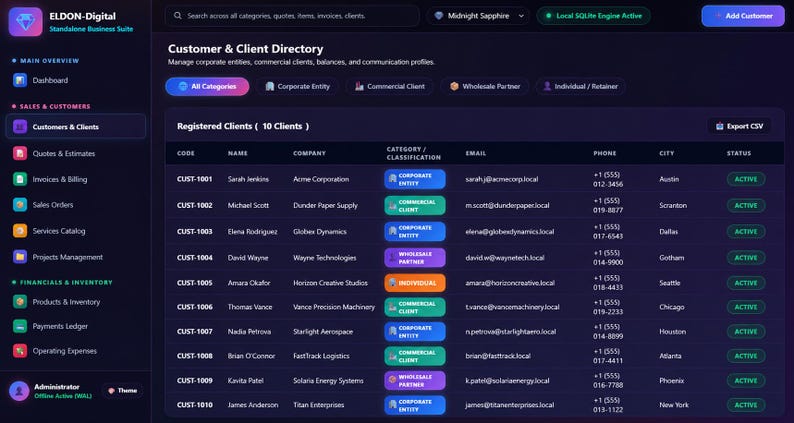The height and width of the screenshot is (423, 794).
Task: Click the globe icon in All Categories
Action: (x=183, y=87)
